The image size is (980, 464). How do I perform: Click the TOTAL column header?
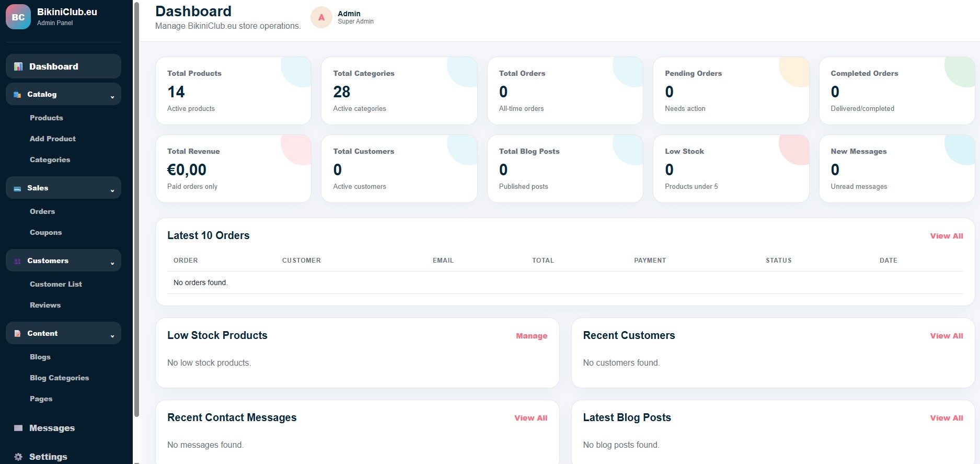pyautogui.click(x=543, y=261)
